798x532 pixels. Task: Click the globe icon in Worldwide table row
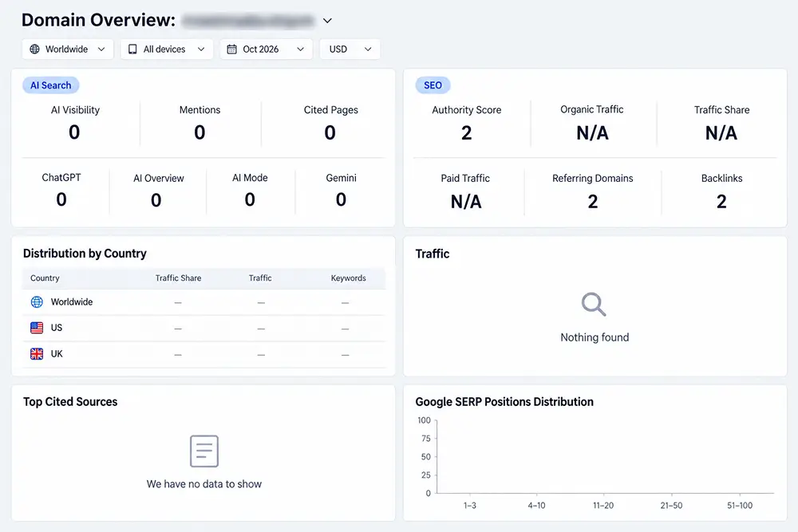coord(37,302)
